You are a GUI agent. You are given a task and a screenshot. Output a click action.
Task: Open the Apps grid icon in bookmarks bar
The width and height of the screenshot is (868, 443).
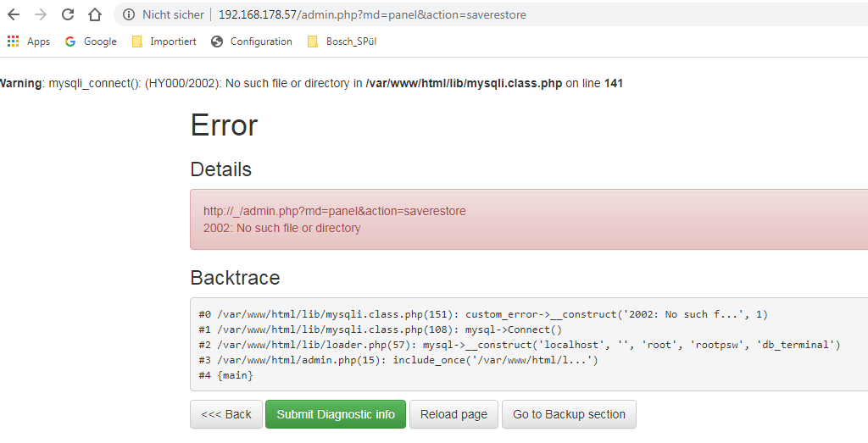click(13, 41)
